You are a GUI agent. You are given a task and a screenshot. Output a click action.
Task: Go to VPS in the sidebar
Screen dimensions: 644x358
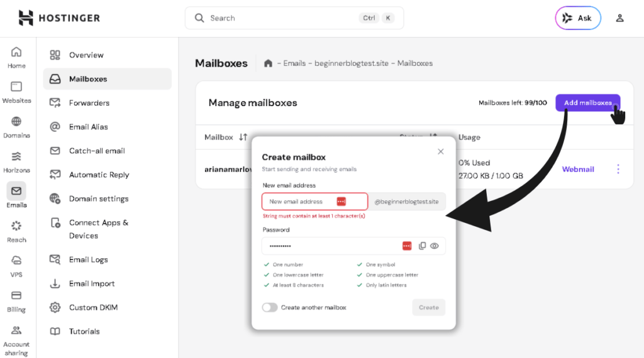[x=16, y=267]
